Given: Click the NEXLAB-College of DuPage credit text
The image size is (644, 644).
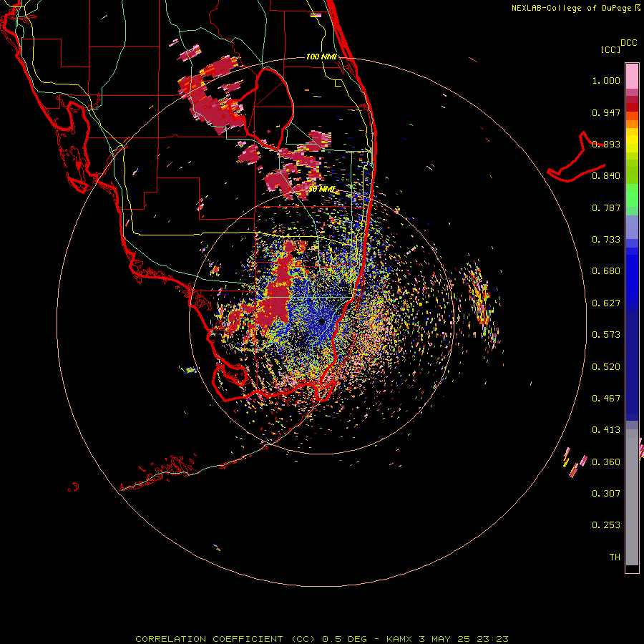Looking at the screenshot, I should [x=571, y=8].
